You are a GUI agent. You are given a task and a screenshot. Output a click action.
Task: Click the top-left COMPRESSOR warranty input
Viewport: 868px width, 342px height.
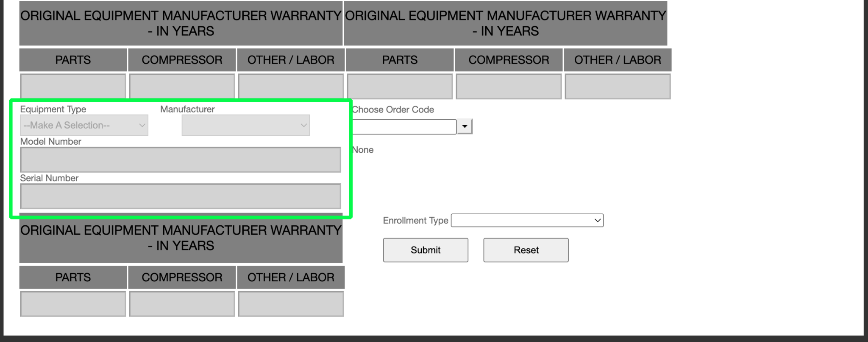[x=182, y=87]
